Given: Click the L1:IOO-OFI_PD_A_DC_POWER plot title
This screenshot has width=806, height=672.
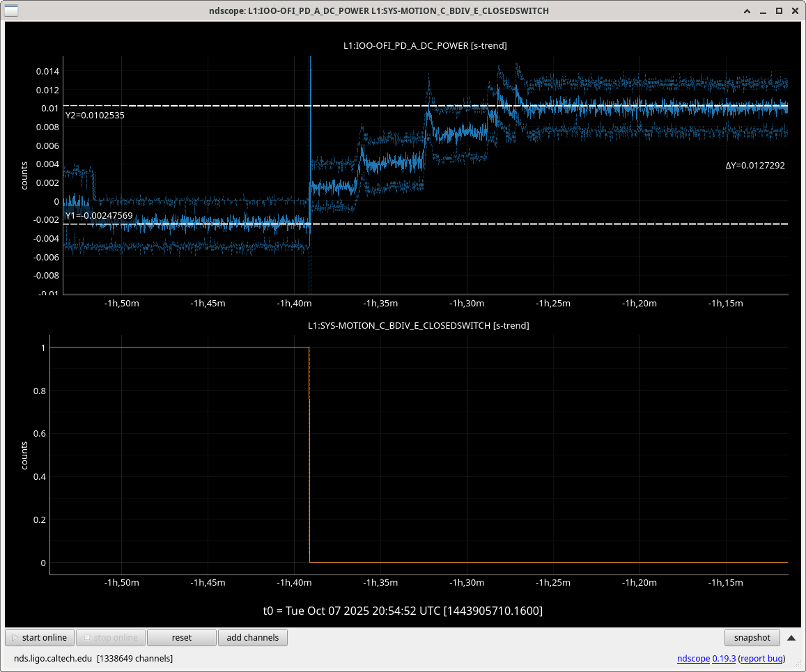Looking at the screenshot, I should pyautogui.click(x=425, y=46).
